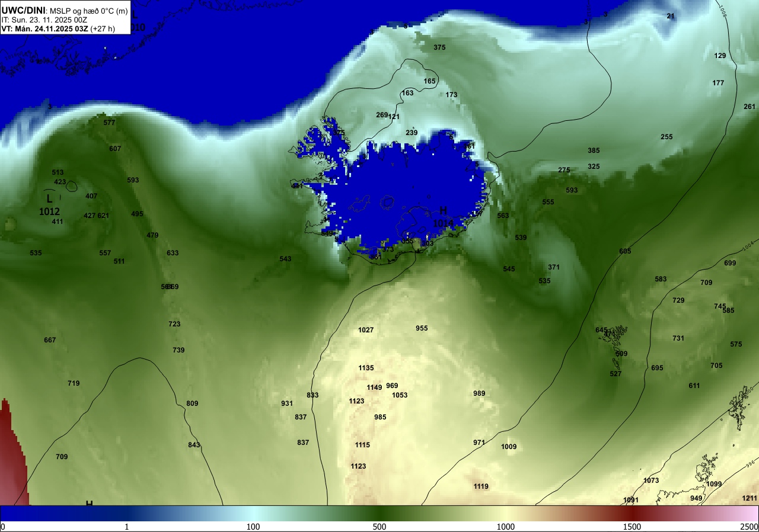Click the 275 height value

point(564,170)
